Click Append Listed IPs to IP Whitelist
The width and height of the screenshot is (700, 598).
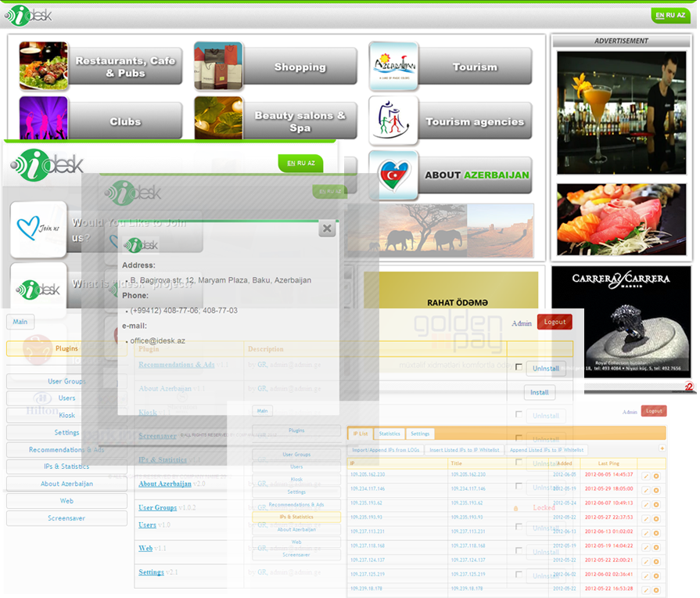tap(547, 450)
